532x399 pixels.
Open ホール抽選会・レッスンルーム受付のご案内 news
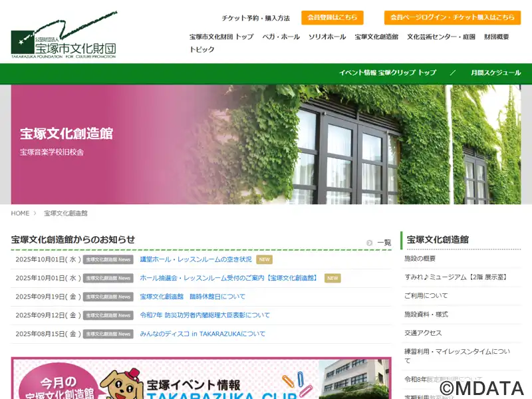229,278
